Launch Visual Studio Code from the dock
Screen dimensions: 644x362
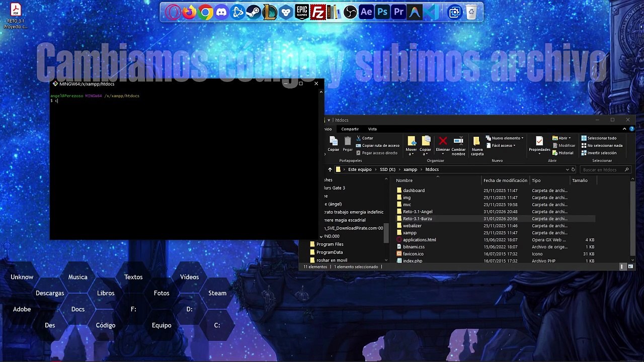pyautogui.click(x=431, y=12)
